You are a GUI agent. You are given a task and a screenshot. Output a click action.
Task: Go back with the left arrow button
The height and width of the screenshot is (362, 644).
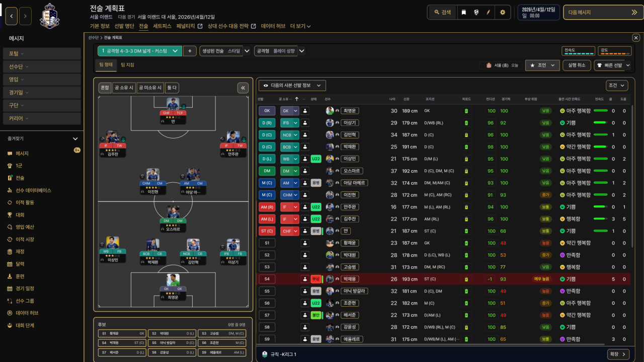coord(11,16)
